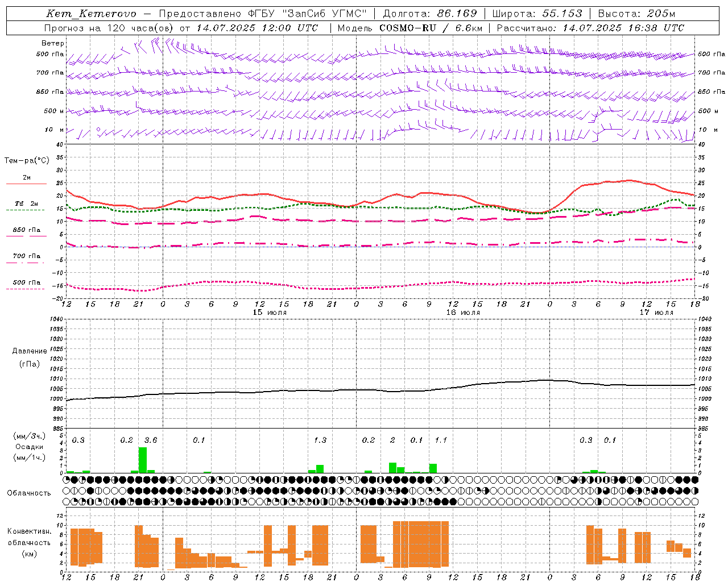Click the '(мм/1ч.)' precipitation unit label
The image size is (728, 582).
tap(28, 458)
